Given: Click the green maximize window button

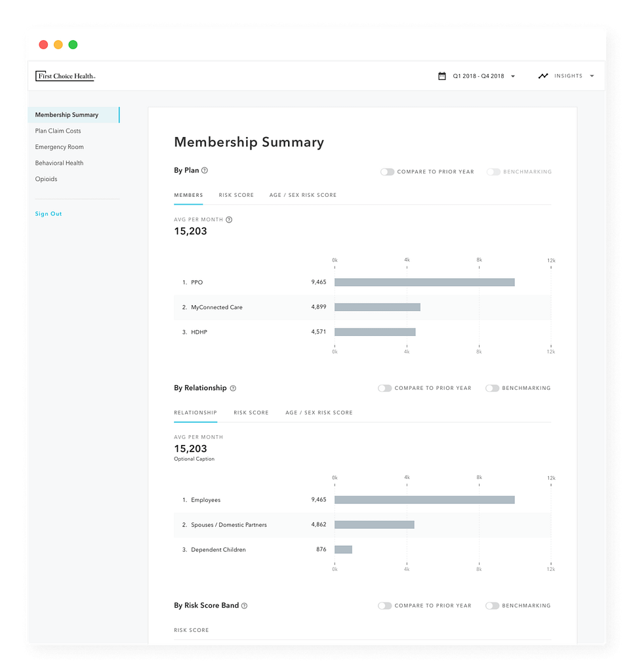Looking at the screenshot, I should click(73, 45).
